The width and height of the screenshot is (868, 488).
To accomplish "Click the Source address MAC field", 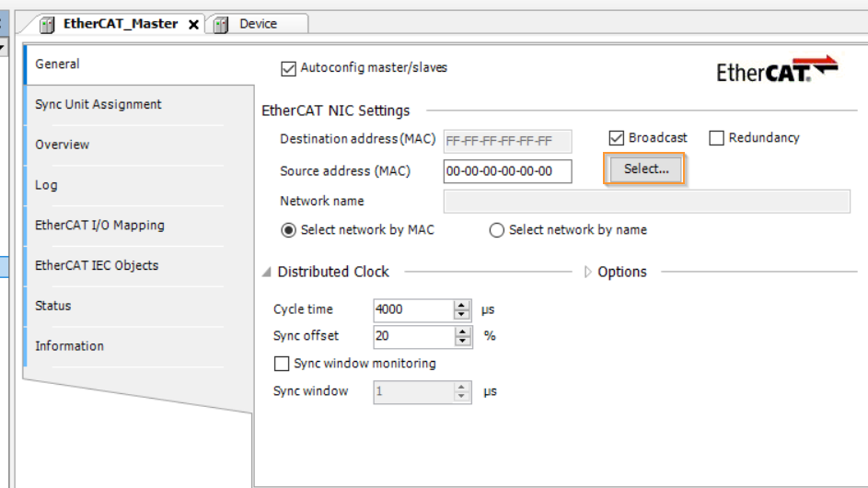I will 507,171.
